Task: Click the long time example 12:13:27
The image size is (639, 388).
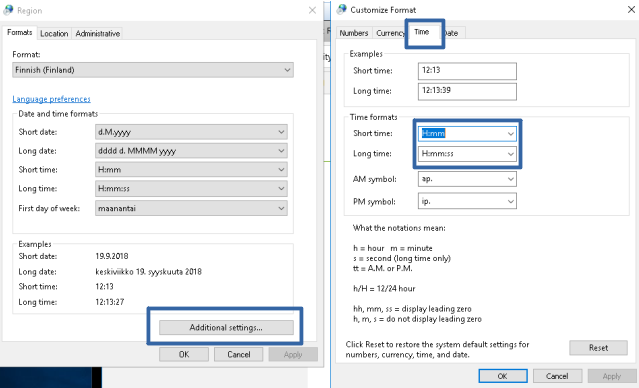Action: (x=110, y=302)
